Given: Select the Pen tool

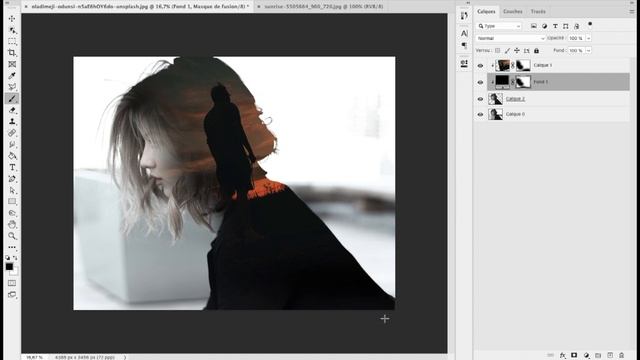Looking at the screenshot, I should [x=12, y=179].
